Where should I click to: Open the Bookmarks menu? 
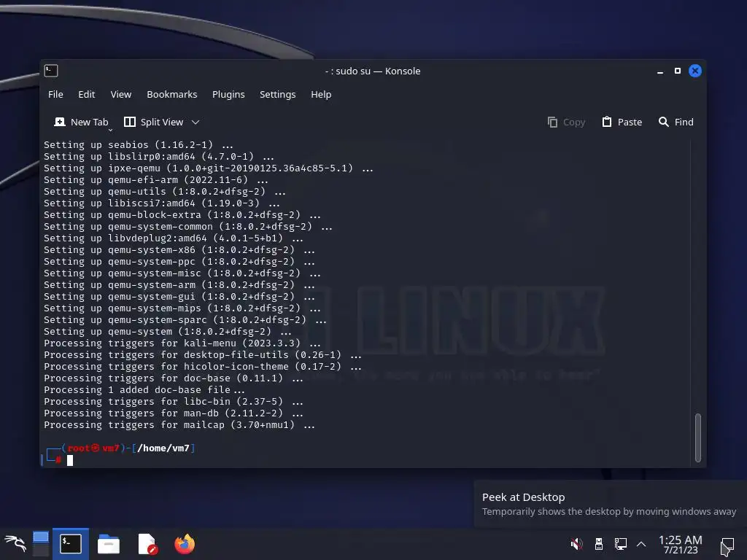tap(172, 94)
